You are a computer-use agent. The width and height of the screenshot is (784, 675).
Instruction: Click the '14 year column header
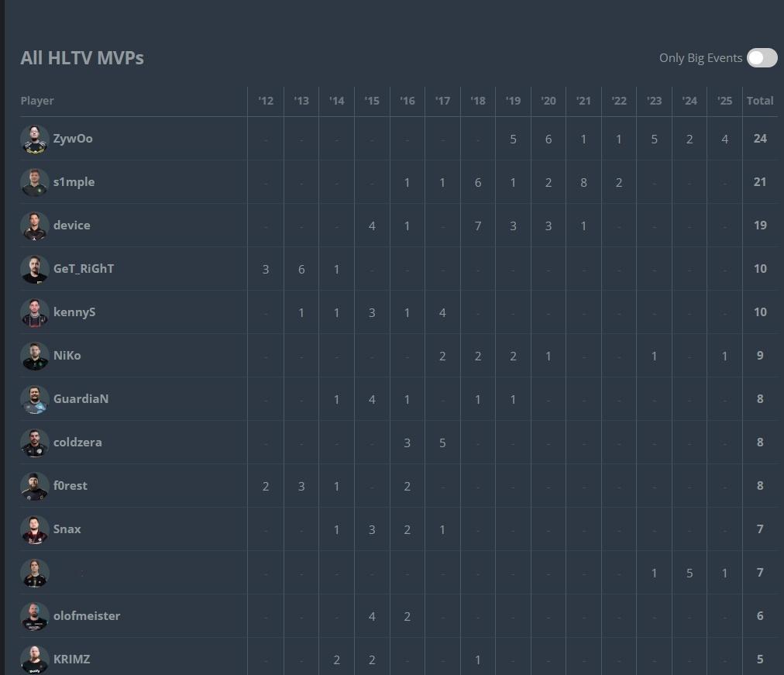coord(336,101)
